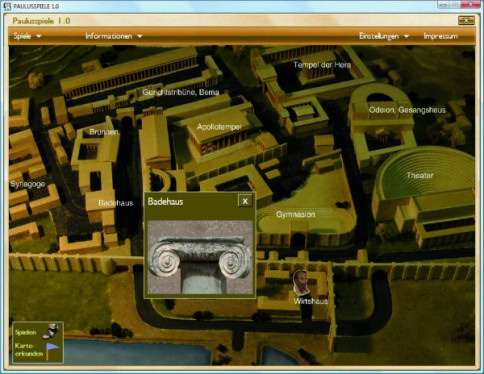Click the blue flag Karte erkunden icon
This screenshot has width=484, height=374.
(x=52, y=351)
